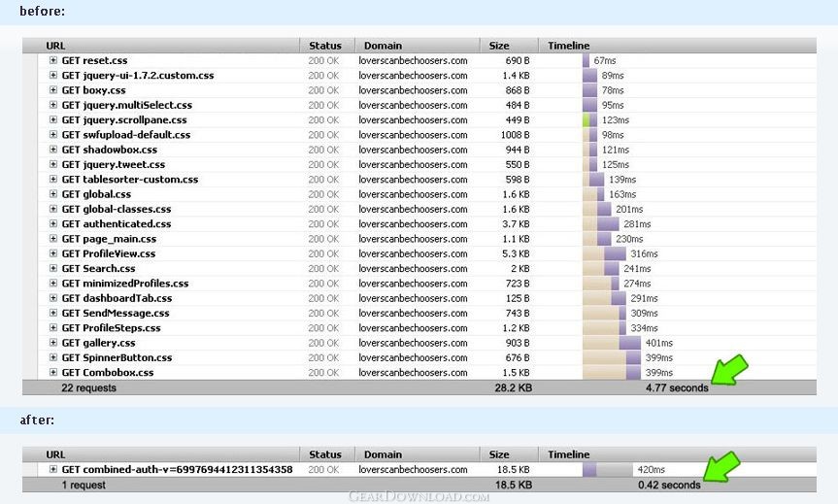Viewport: 838px width, 504px height.
Task: Expand the GET SpinnerButton.css request
Action: (x=52, y=357)
